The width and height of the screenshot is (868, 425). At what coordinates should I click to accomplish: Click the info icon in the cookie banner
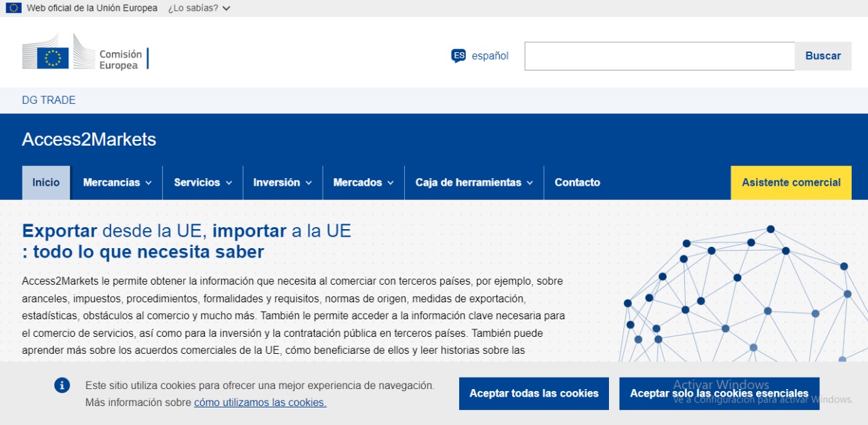coord(62,385)
